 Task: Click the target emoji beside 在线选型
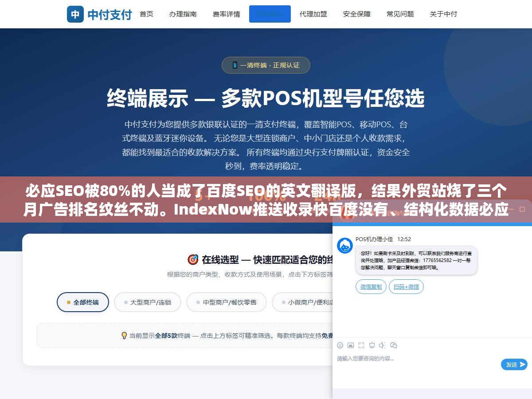click(193, 259)
